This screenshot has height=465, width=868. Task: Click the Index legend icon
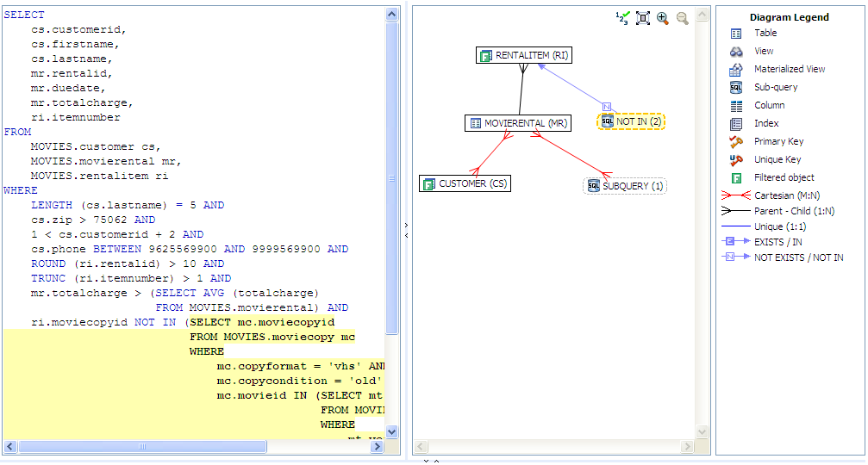point(736,124)
